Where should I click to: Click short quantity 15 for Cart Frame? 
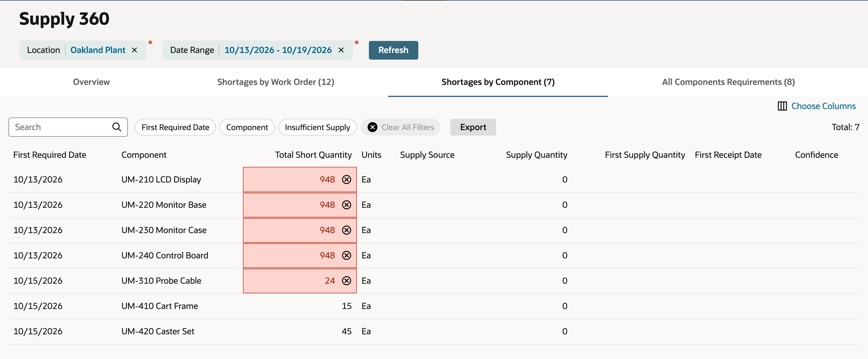coord(346,306)
